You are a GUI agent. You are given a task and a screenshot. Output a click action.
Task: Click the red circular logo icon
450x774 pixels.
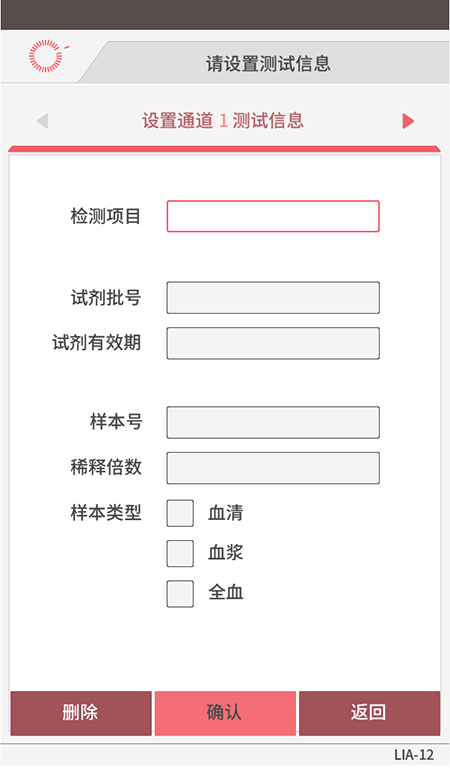[x=47, y=56]
